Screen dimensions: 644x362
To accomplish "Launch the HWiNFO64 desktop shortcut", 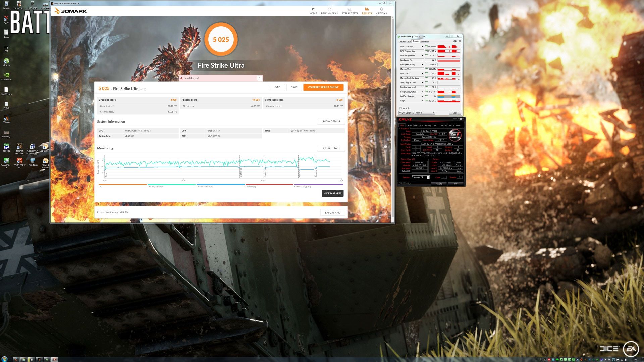I will [x=33, y=162].
